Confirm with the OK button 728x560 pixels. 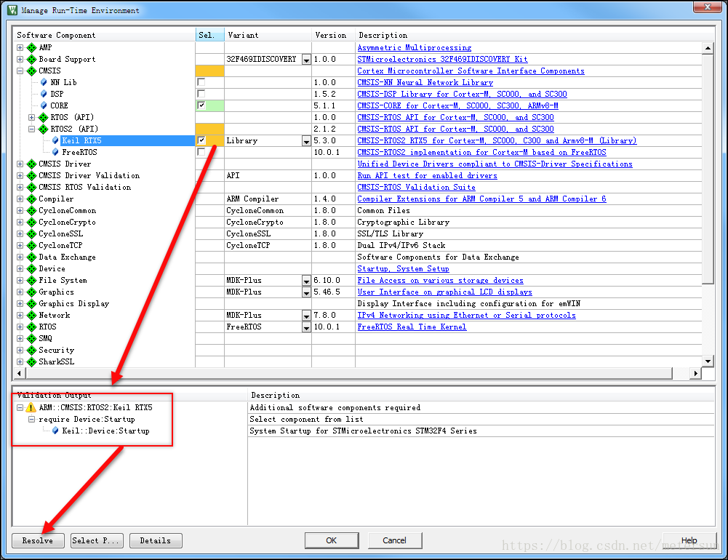pyautogui.click(x=332, y=540)
